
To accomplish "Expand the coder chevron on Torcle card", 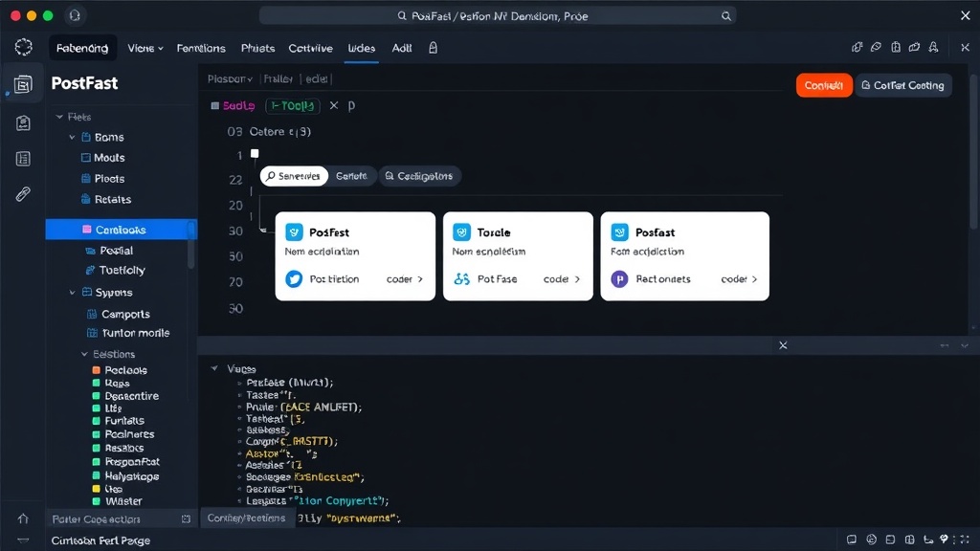I will (x=577, y=279).
